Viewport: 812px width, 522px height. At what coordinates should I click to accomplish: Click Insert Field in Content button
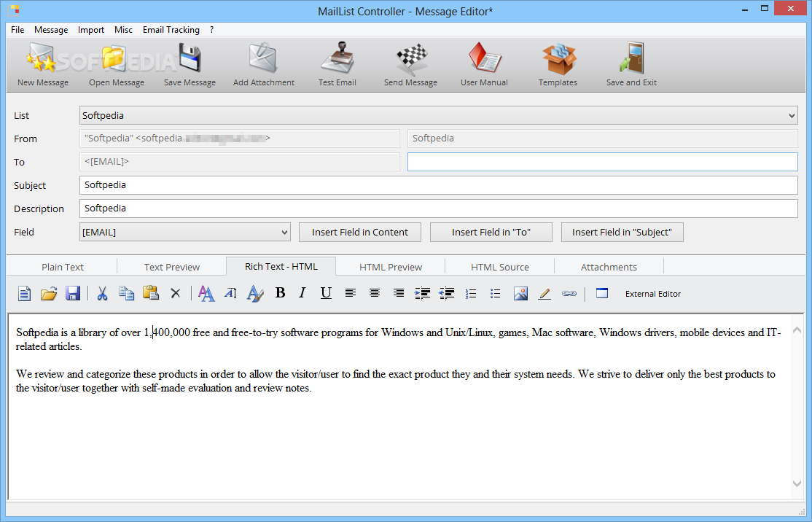pos(360,232)
